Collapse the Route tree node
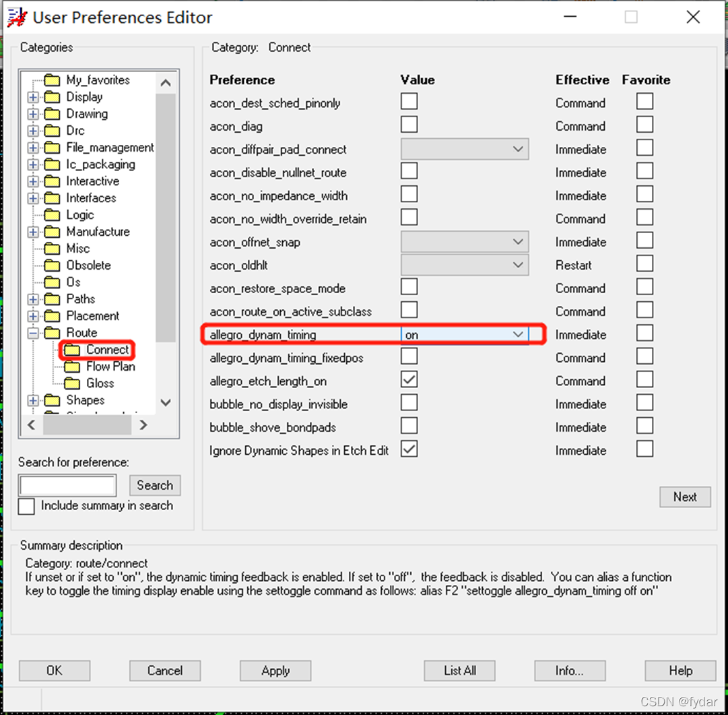 (x=32, y=332)
